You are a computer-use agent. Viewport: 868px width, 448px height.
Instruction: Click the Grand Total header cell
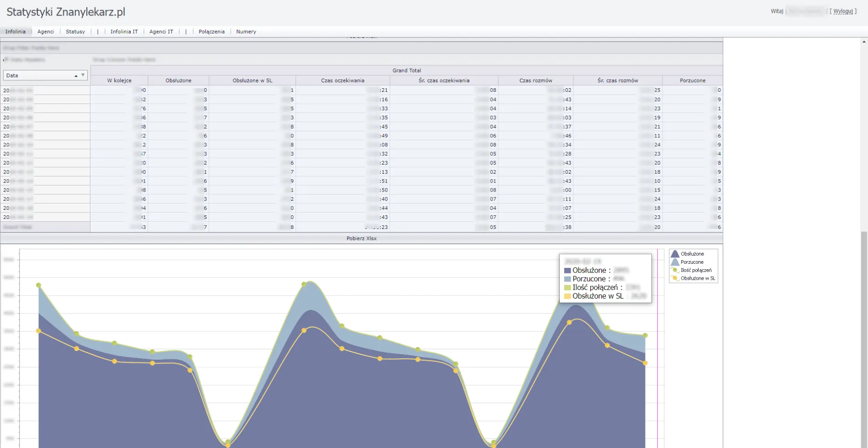coord(407,70)
